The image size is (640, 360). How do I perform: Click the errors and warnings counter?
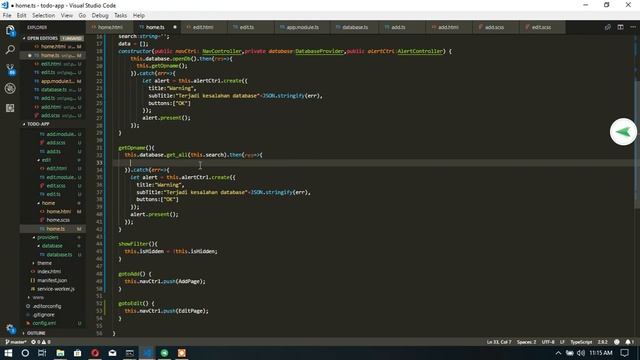pyautogui.click(x=41, y=342)
